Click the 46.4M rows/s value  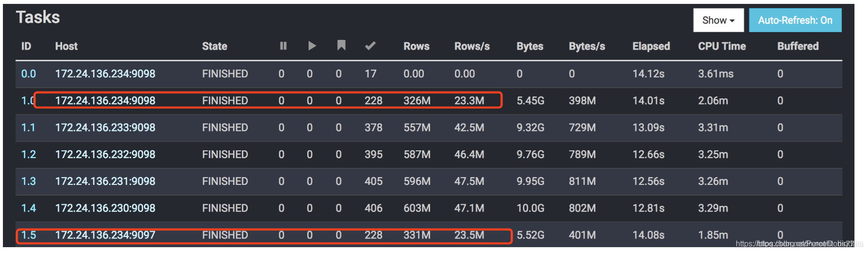pos(469,154)
